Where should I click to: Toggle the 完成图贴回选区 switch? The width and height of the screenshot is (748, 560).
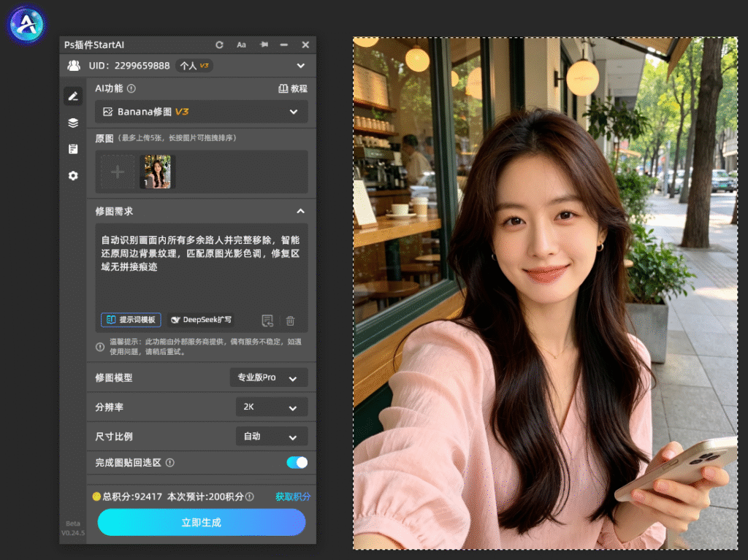[x=297, y=462]
